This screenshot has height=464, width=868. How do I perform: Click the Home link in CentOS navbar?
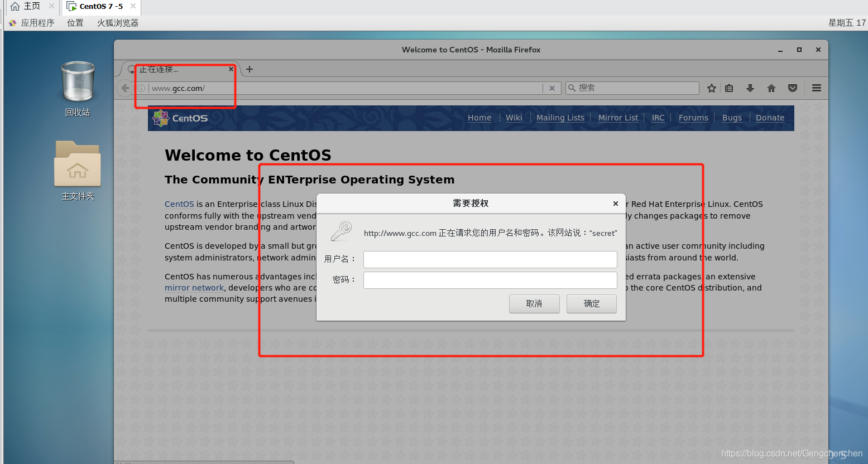(x=479, y=118)
